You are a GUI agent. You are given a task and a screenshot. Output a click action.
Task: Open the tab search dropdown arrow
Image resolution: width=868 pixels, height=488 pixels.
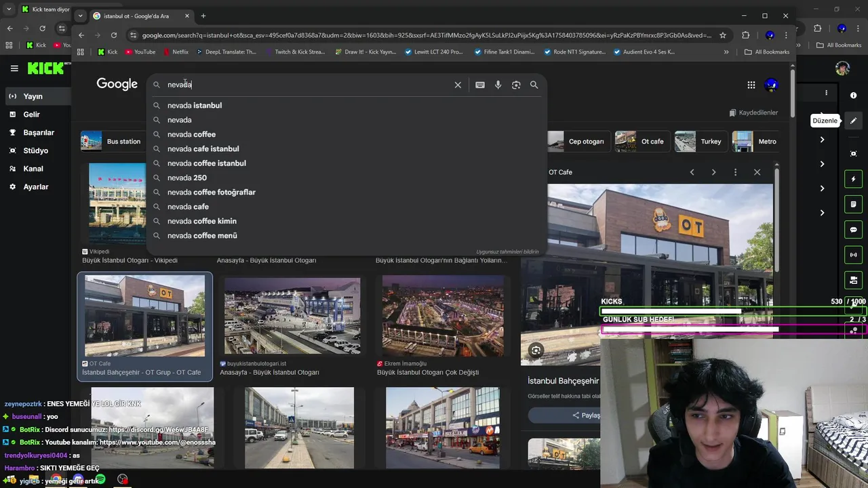[81, 16]
